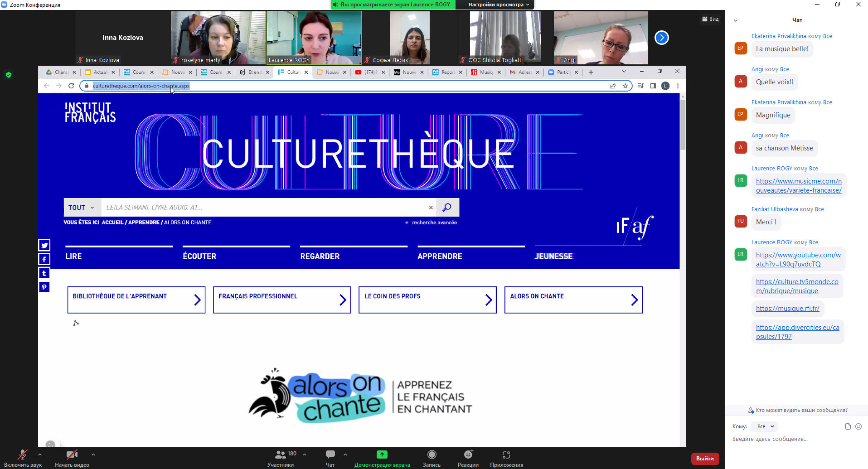
Task: Open new browser tab plus button
Action: tap(591, 72)
